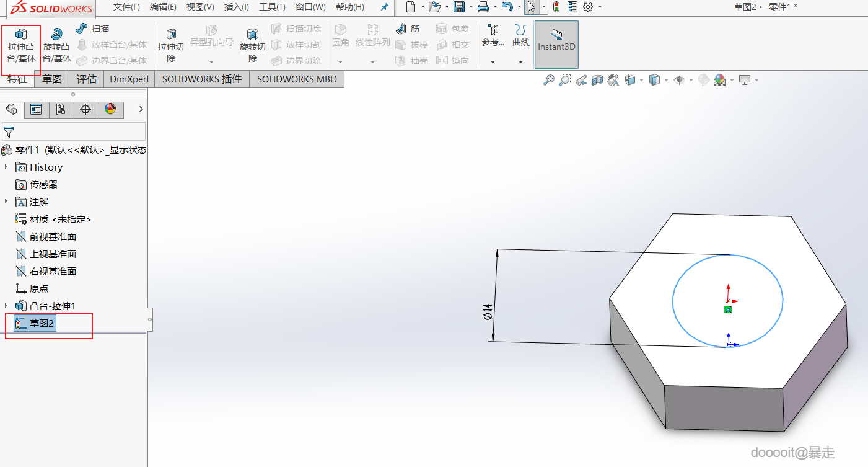Open the 曲线 curves tool
This screenshot has width=868, height=467.
[520, 35]
